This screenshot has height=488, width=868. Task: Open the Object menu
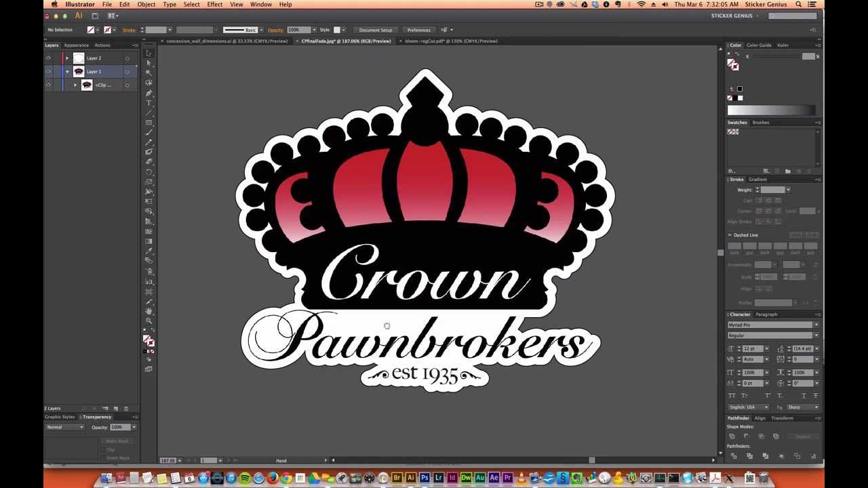(x=146, y=5)
